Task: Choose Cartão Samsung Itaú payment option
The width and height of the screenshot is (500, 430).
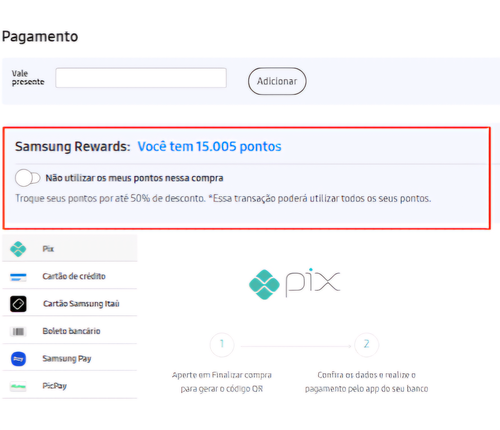Action: [x=70, y=303]
